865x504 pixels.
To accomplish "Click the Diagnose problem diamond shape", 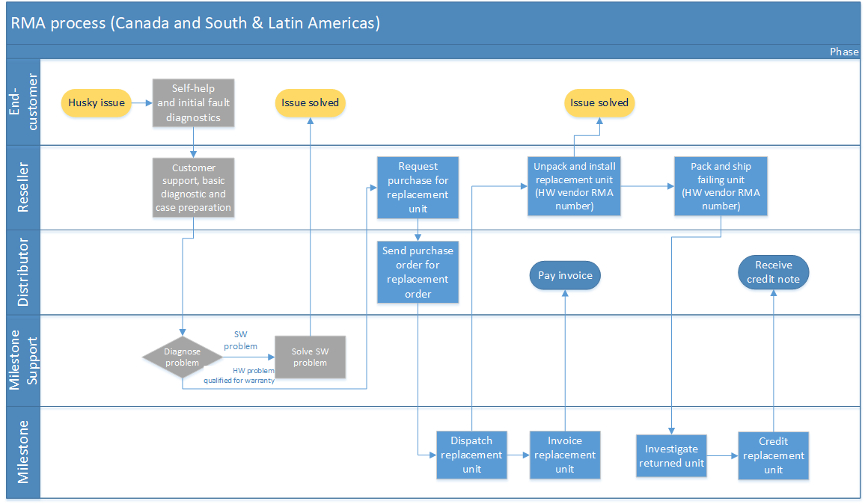I will coord(182,357).
